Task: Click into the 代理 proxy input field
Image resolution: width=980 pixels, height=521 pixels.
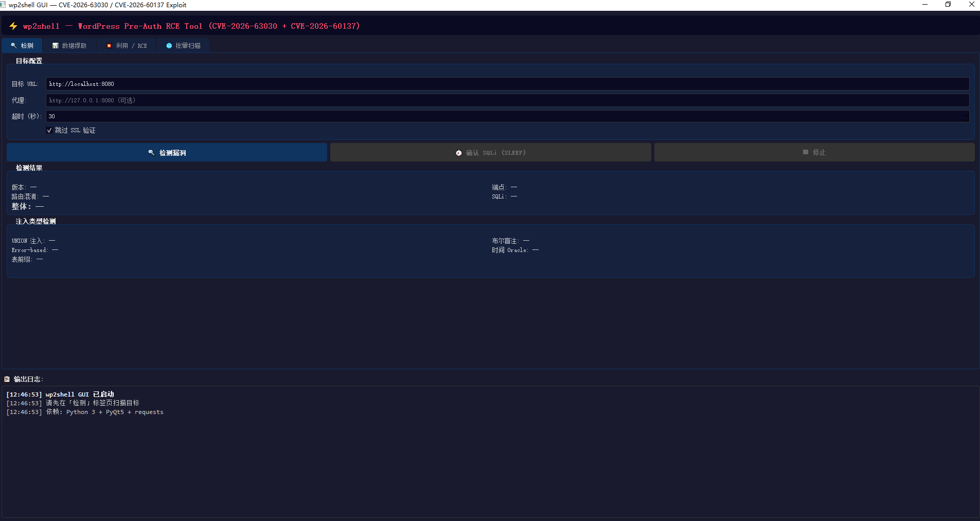Action: [508, 100]
